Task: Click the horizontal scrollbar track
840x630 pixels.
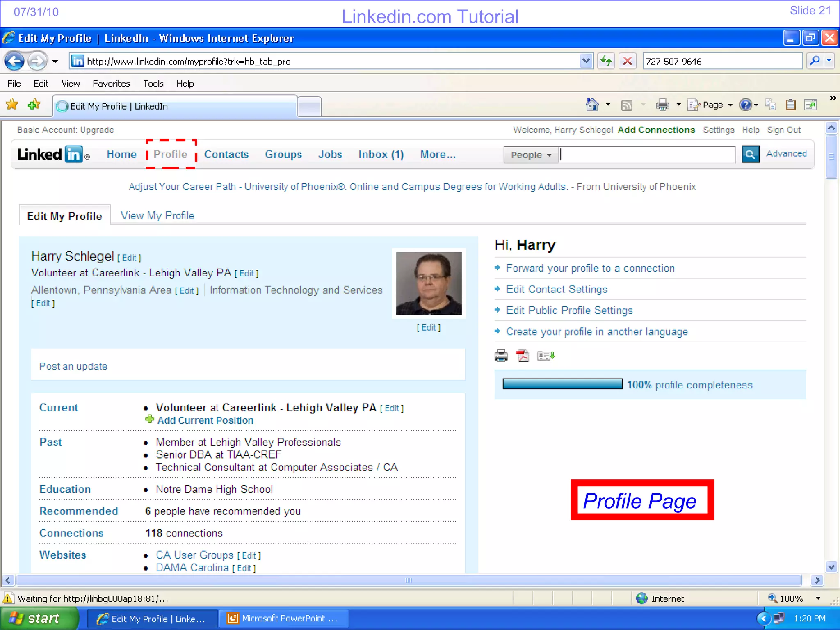Action: click(408, 580)
